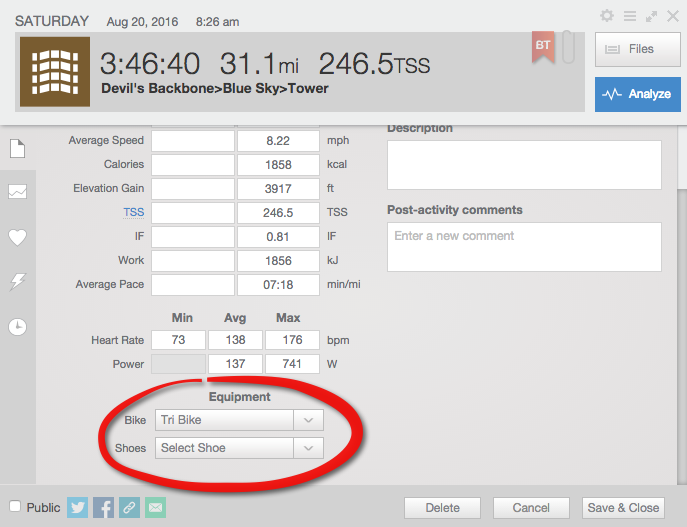Click the workout title Devil's Backbone>Blue Sky>Tower
This screenshot has width=687, height=527.
[x=215, y=88]
